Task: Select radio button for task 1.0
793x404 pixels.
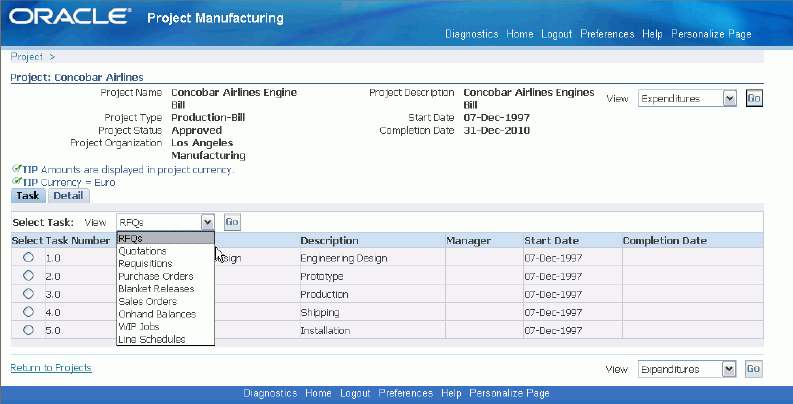Action: coord(28,257)
